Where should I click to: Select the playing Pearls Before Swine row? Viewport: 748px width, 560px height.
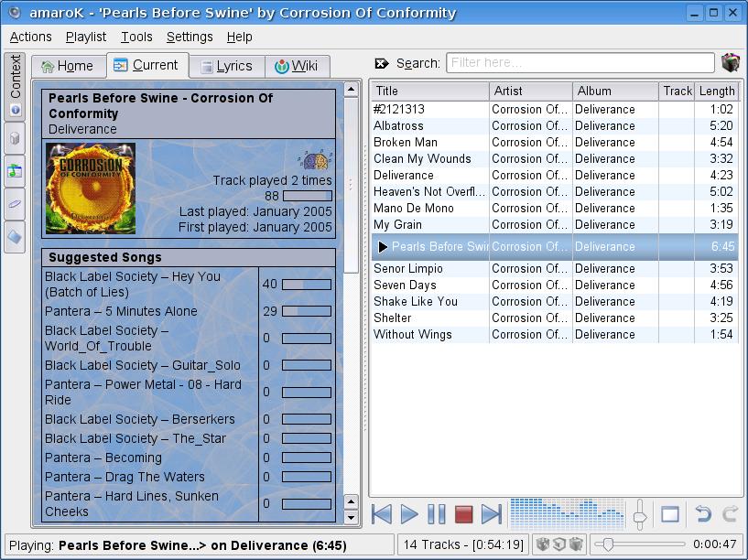tap(555, 246)
